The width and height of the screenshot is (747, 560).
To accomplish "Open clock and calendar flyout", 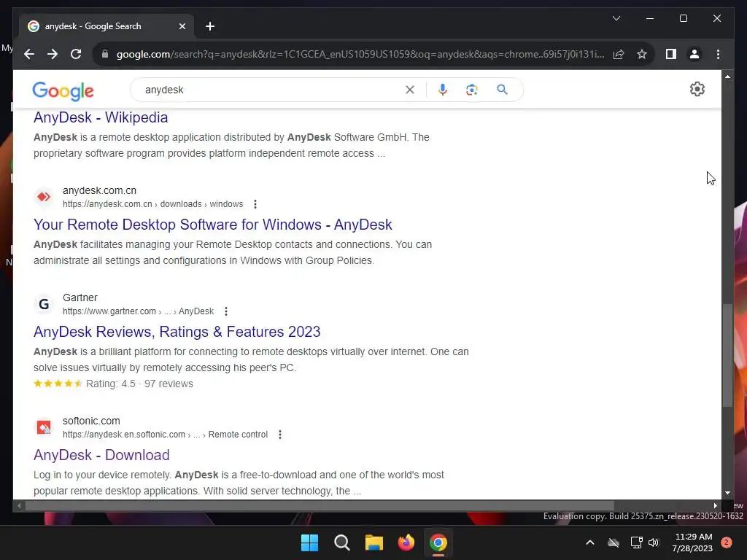I will pos(693,542).
